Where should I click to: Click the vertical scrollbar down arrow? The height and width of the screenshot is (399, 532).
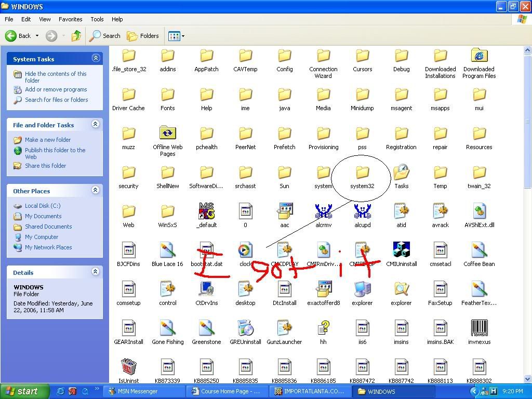528,379
